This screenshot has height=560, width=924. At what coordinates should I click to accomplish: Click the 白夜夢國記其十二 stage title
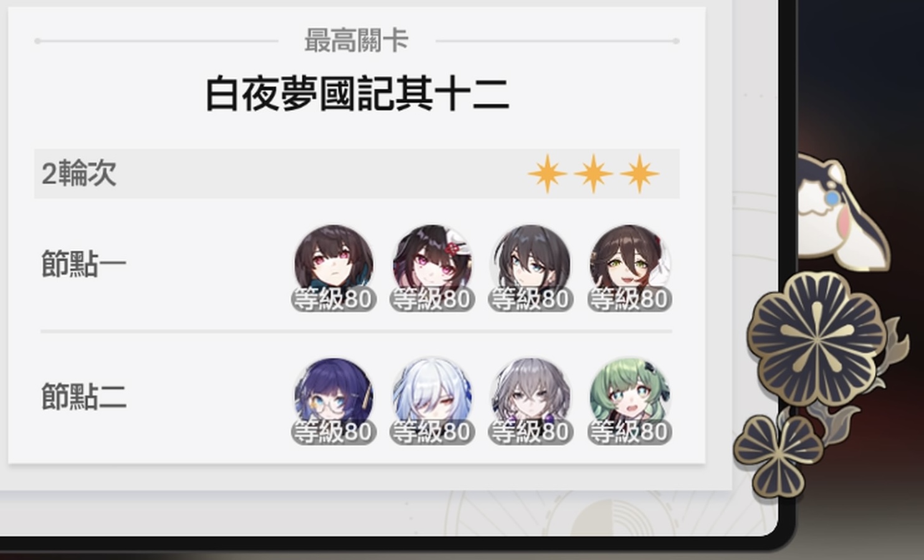(357, 94)
